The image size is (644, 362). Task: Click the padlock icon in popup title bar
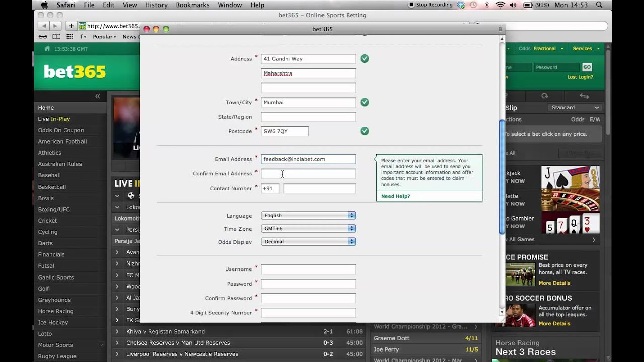coord(500,29)
